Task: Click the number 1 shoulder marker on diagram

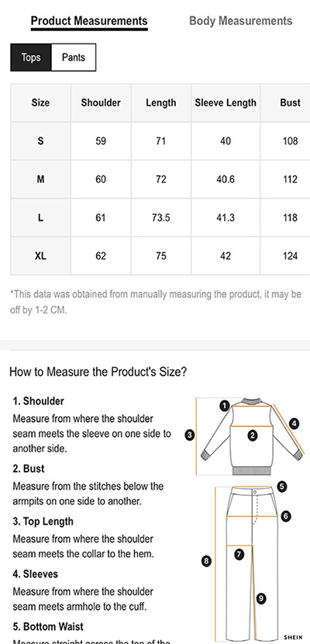Action: click(224, 407)
